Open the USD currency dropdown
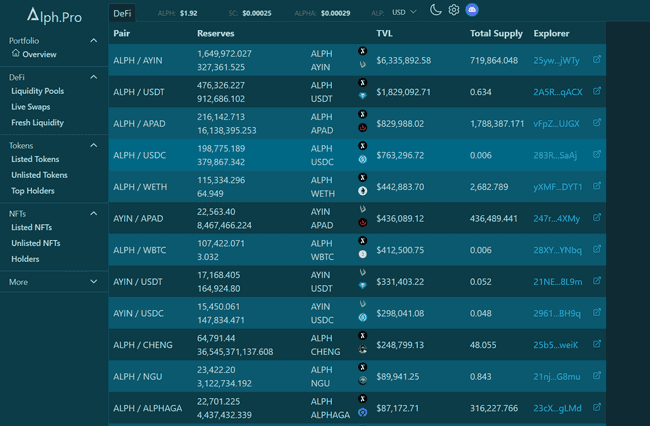Image resolution: width=650 pixels, height=426 pixels. pos(404,12)
